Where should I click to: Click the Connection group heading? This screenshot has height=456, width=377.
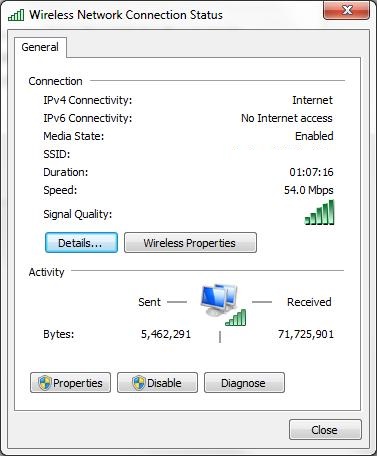point(55,81)
